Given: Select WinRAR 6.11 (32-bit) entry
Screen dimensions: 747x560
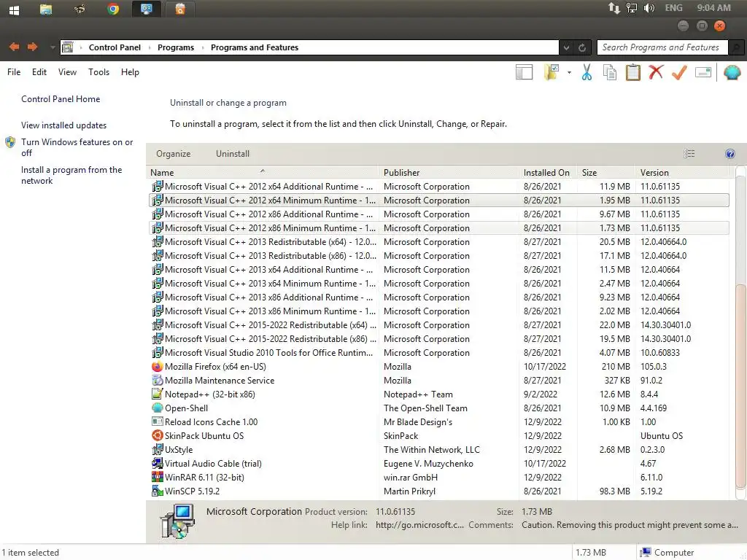Looking at the screenshot, I should (438, 477).
